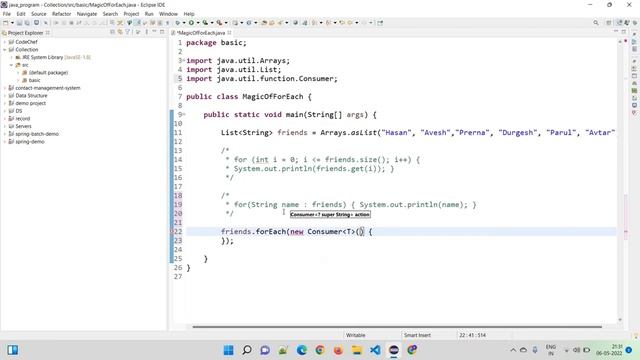
Task: Click the Smart Insert status entry
Action: click(417, 335)
